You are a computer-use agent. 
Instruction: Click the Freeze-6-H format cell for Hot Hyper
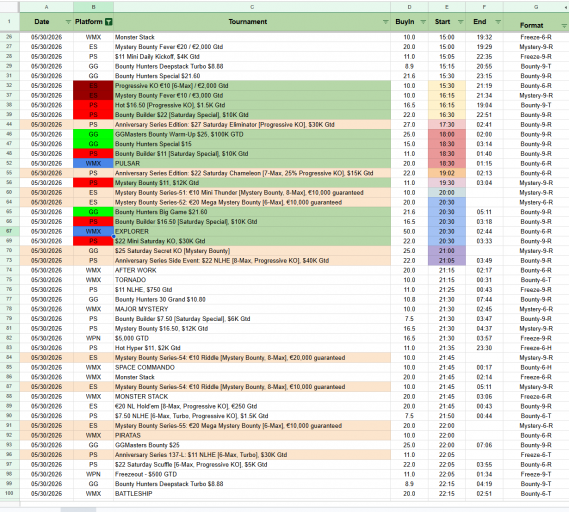click(536, 348)
